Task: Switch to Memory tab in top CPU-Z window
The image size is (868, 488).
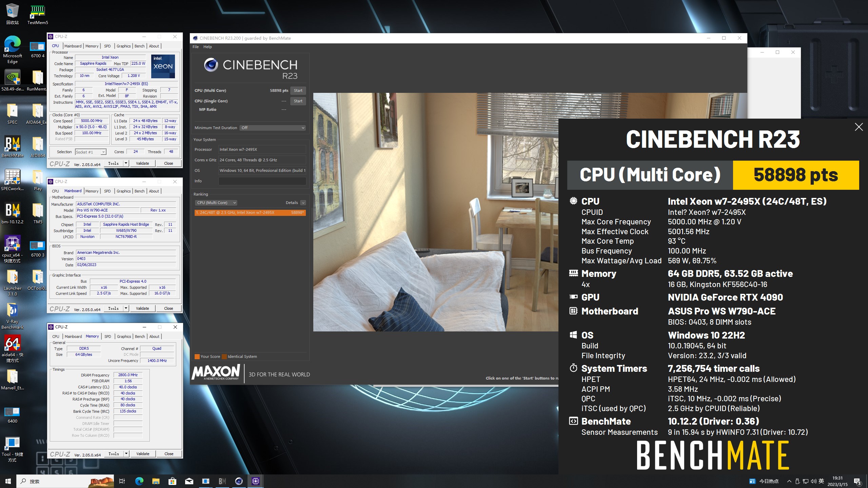Action: click(92, 46)
